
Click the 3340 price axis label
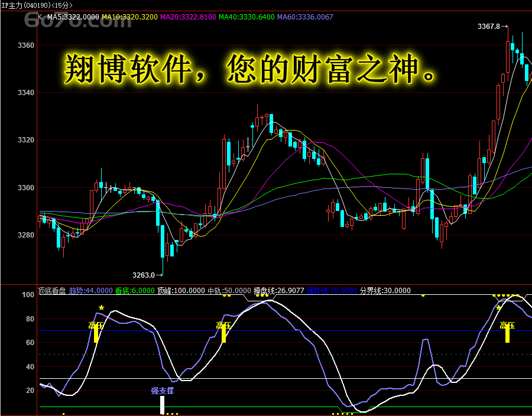26,93
